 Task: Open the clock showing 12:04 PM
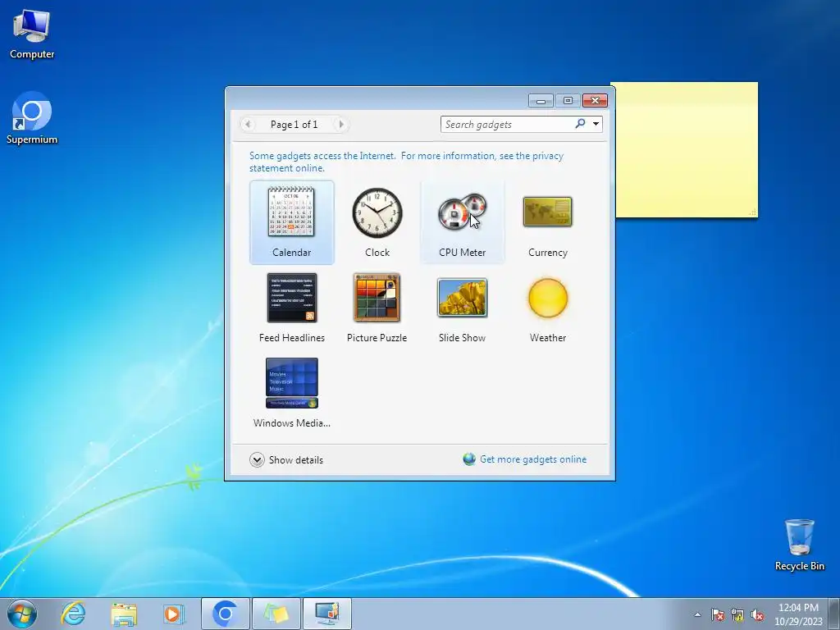(x=798, y=614)
